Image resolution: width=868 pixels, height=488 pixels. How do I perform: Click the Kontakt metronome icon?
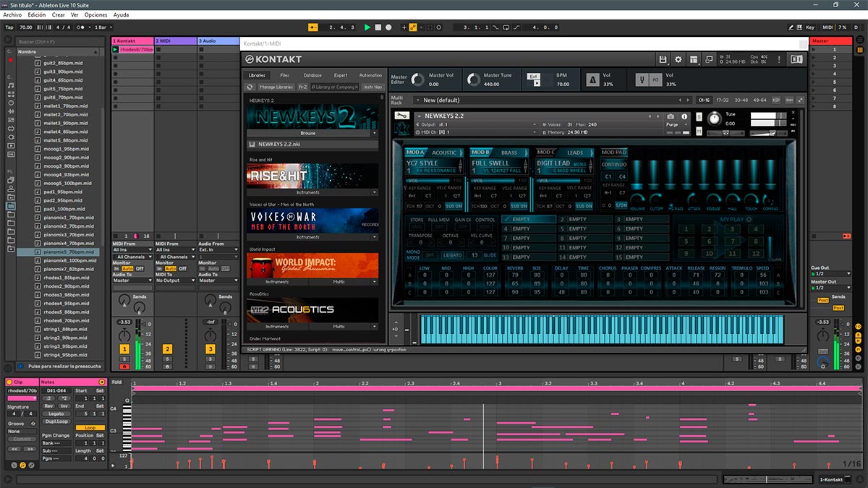point(593,79)
